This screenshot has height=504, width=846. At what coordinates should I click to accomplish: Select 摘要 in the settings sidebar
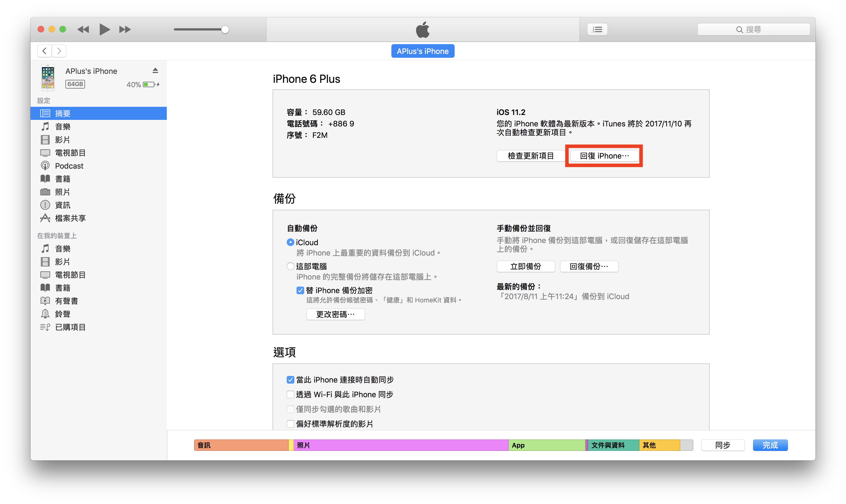99,113
